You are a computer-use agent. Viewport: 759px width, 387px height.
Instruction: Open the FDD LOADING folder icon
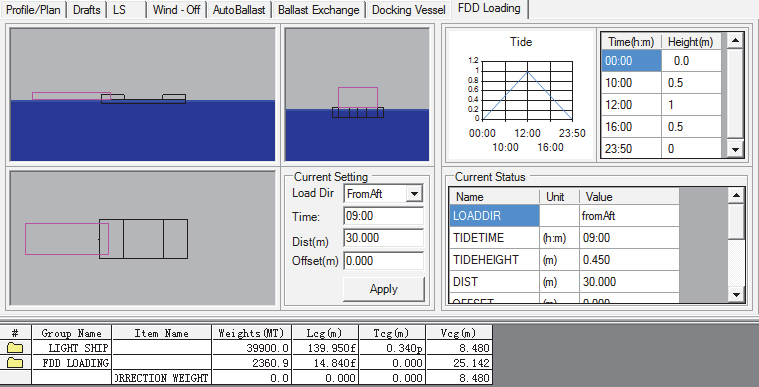(x=15, y=362)
